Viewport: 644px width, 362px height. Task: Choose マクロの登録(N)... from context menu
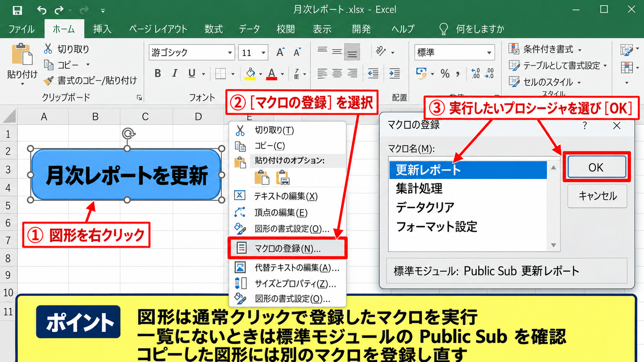point(287,248)
